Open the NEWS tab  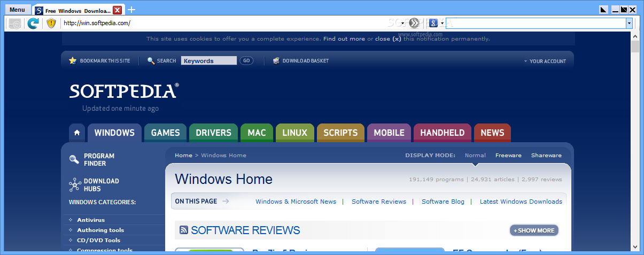click(492, 133)
